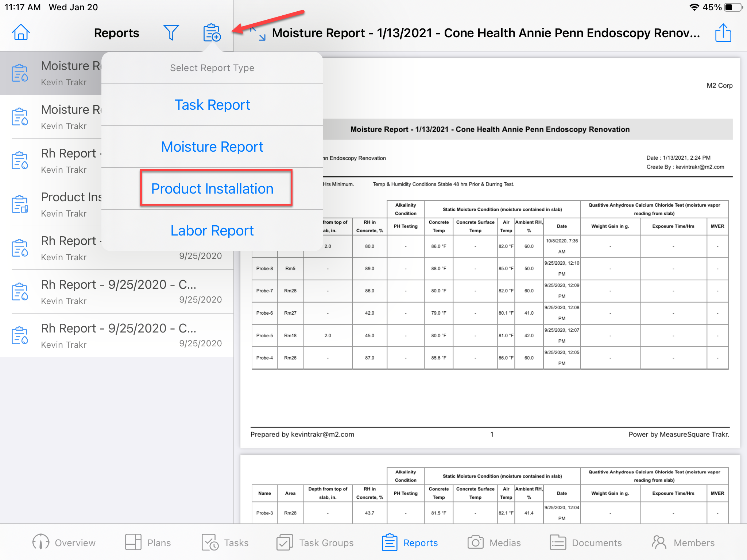Open the Task Groups tab
The height and width of the screenshot is (560, 747).
point(315,542)
